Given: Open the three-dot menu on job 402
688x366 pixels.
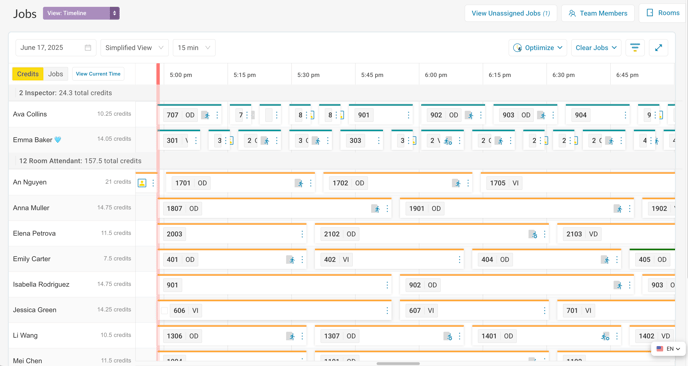Looking at the screenshot, I should tap(459, 259).
